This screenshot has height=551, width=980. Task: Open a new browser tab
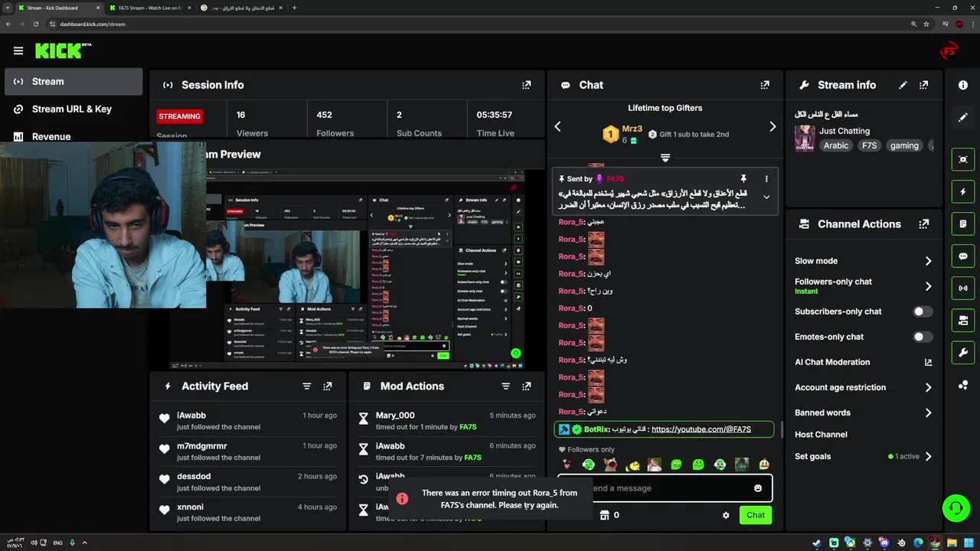coord(295,8)
